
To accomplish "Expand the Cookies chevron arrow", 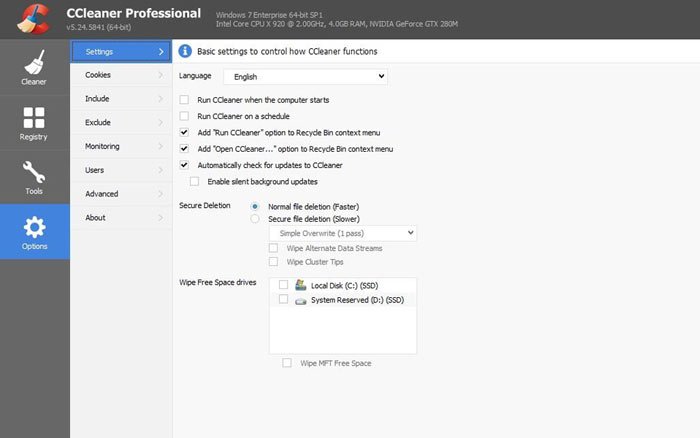I will click(x=161, y=75).
